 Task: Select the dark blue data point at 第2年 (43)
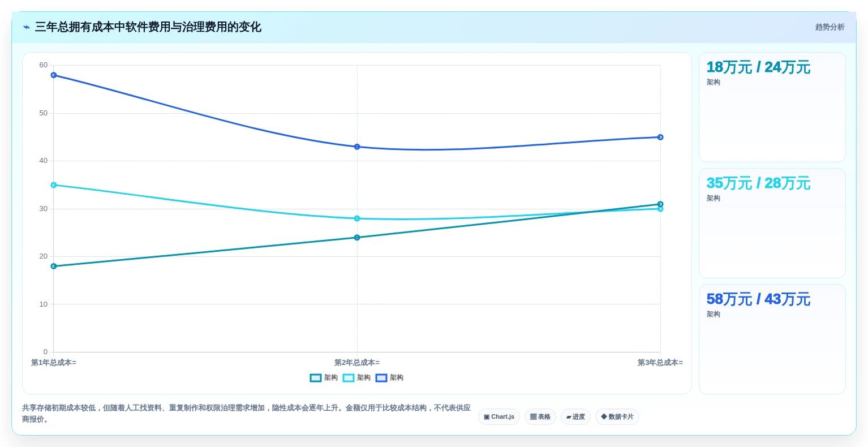[357, 147]
